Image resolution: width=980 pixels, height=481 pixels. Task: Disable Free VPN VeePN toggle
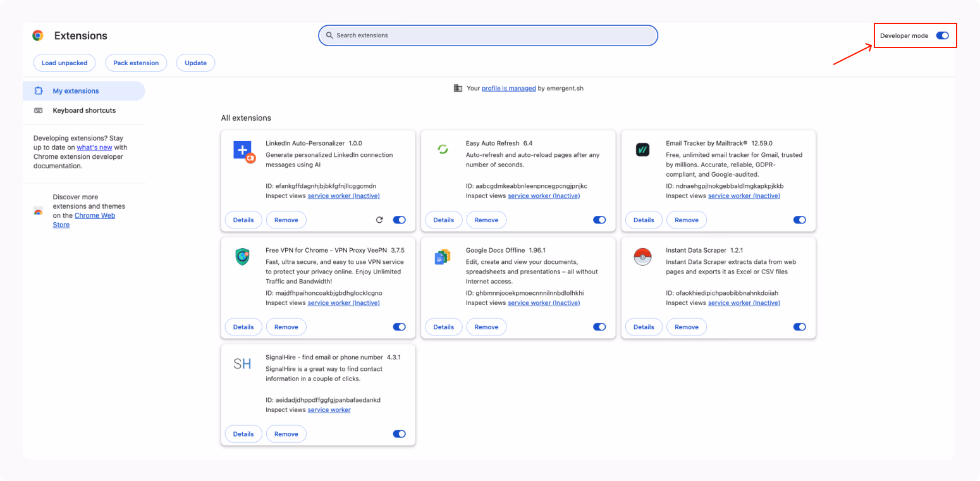399,327
